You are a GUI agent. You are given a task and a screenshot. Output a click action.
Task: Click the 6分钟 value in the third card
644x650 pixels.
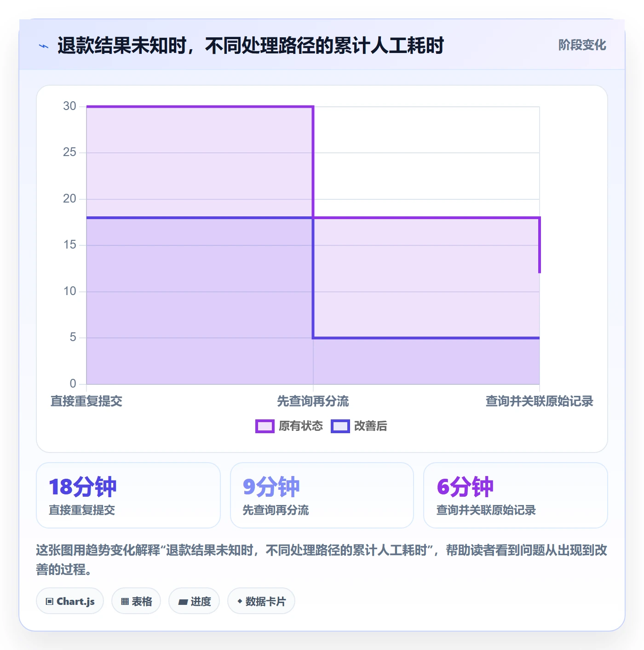tap(465, 487)
